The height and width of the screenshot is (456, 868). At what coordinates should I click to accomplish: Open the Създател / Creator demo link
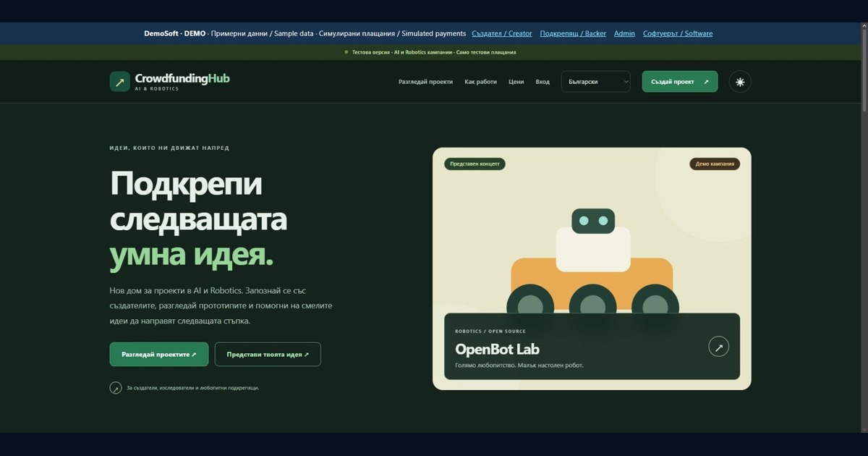click(502, 33)
